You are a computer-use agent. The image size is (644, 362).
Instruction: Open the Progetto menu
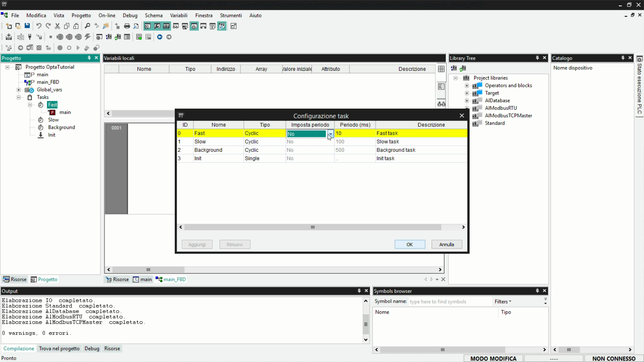(81, 15)
